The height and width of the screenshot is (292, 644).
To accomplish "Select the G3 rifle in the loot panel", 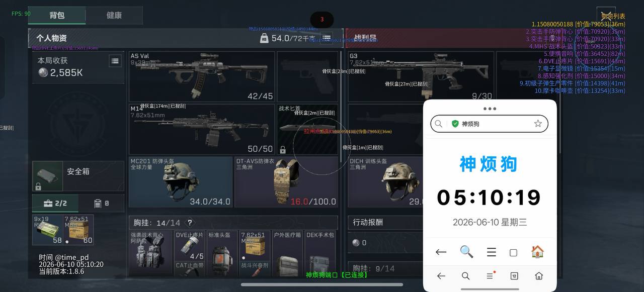I will click(x=421, y=76).
